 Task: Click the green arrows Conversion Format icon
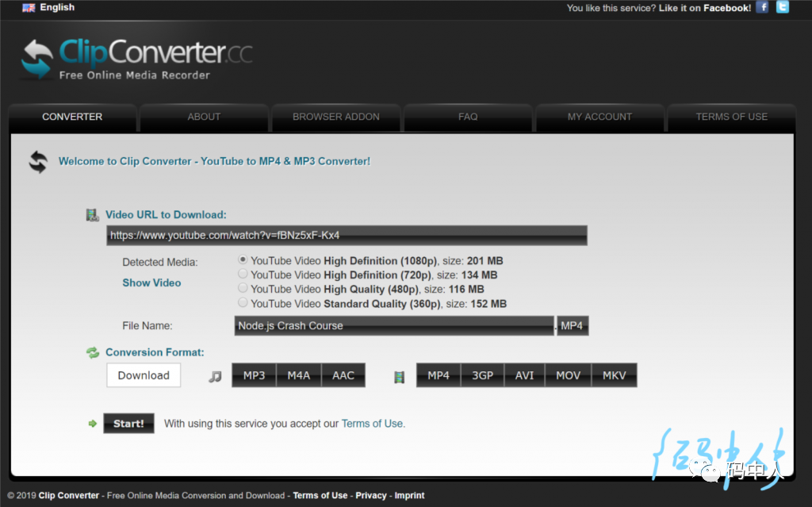coord(93,352)
